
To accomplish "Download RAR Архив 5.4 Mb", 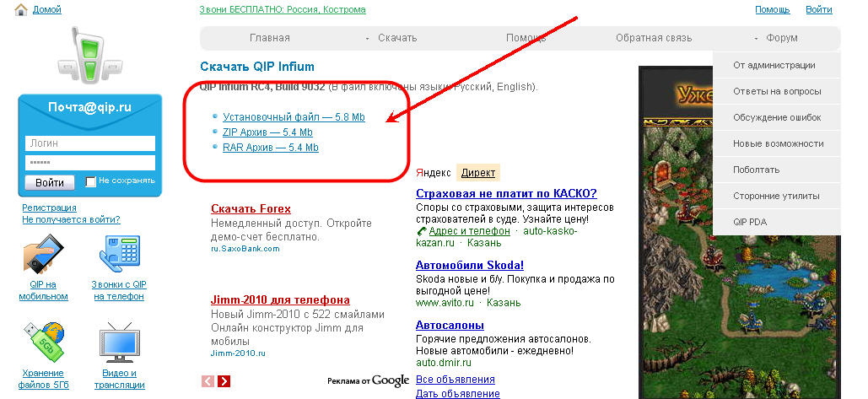I will pyautogui.click(x=271, y=148).
